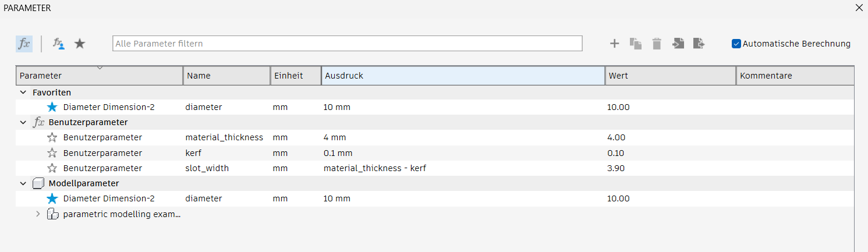Unfavorite diameter under Modellparameter
Viewport: 868px width, 252px height.
52,198
